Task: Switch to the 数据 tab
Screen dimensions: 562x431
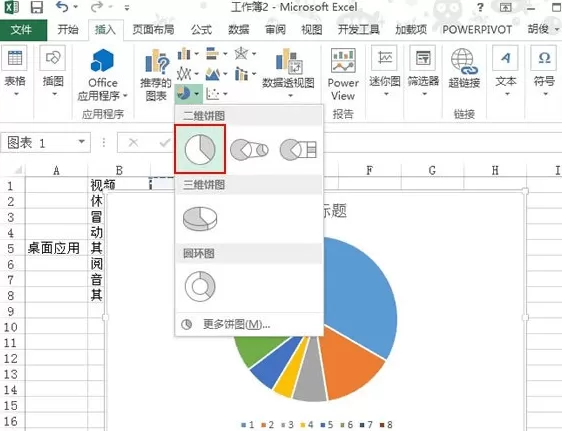Action: (x=238, y=30)
